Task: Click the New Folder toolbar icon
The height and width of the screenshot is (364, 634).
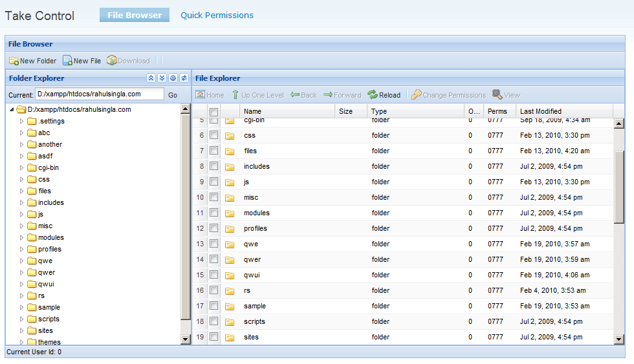Action: (x=14, y=61)
